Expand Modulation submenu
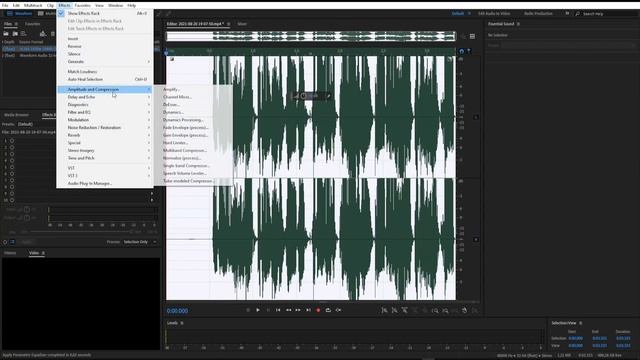Viewport: 640px width, 360px height. [x=105, y=120]
